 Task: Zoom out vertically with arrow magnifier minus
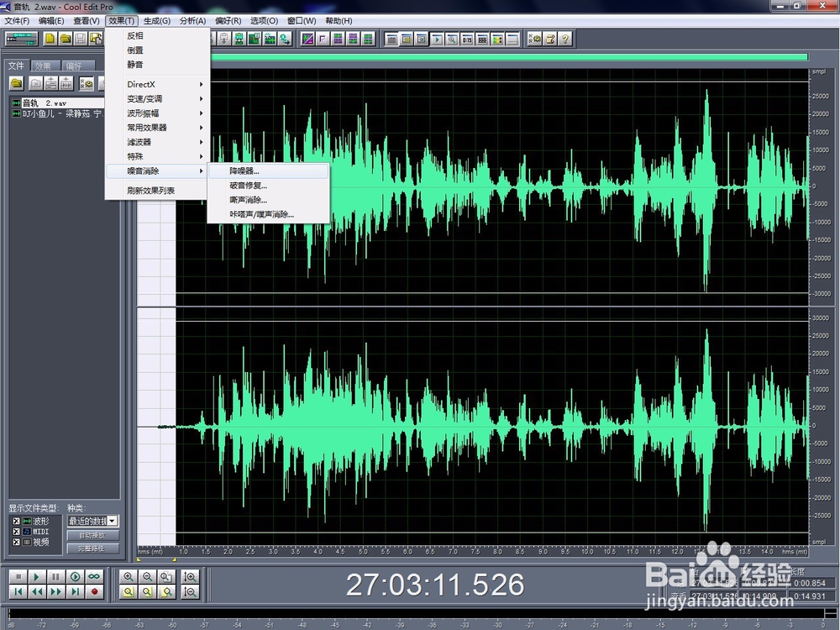tap(190, 591)
